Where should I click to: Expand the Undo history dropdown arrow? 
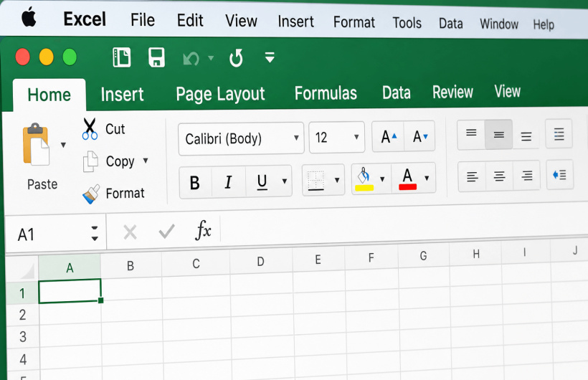[211, 58]
